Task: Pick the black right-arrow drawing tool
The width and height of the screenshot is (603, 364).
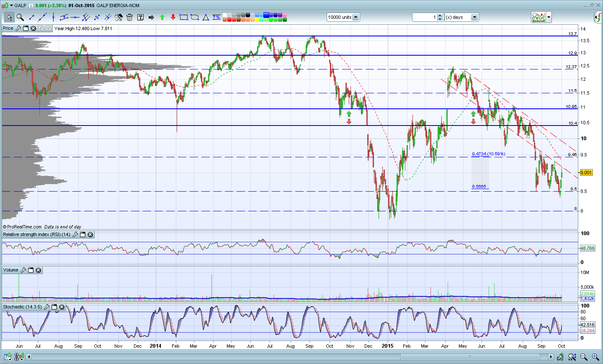Action: click(151, 17)
